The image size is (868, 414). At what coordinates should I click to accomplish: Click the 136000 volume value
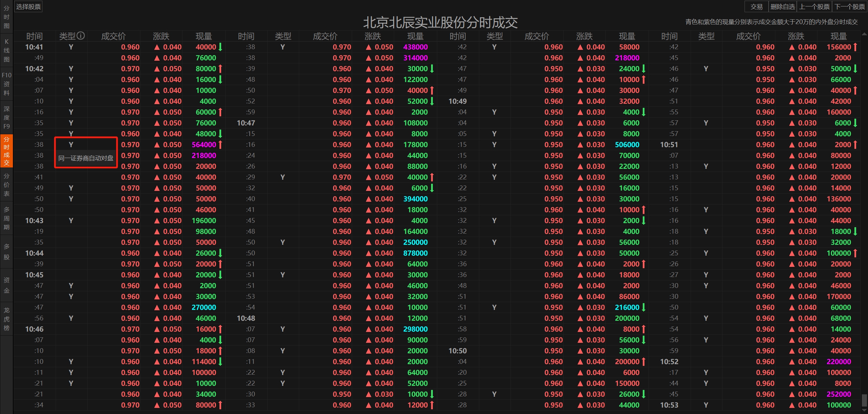click(x=839, y=199)
